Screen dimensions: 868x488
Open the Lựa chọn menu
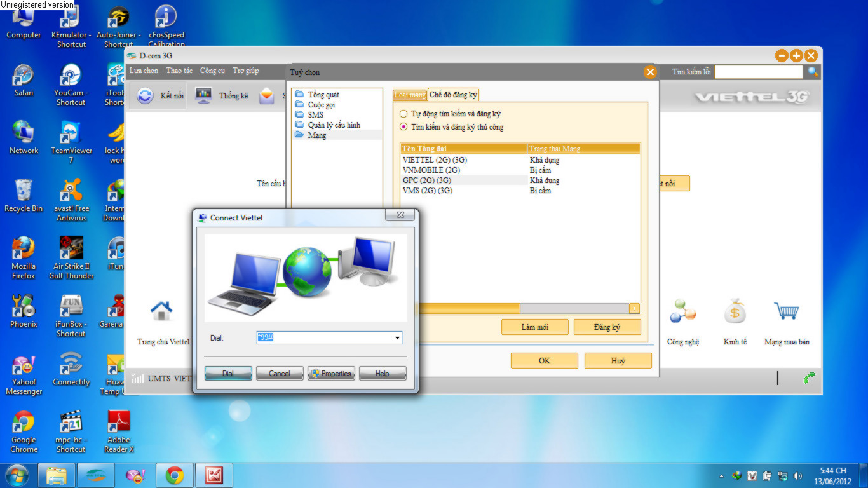[x=144, y=71]
